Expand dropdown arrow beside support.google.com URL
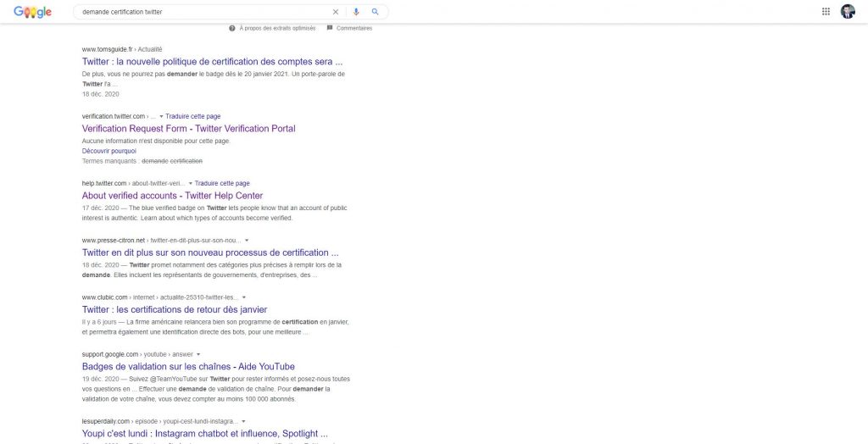 (x=198, y=353)
